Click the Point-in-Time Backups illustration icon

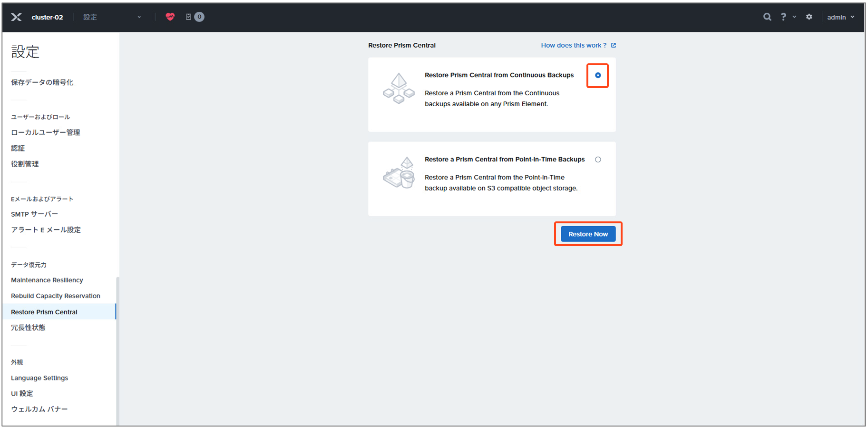[399, 172]
